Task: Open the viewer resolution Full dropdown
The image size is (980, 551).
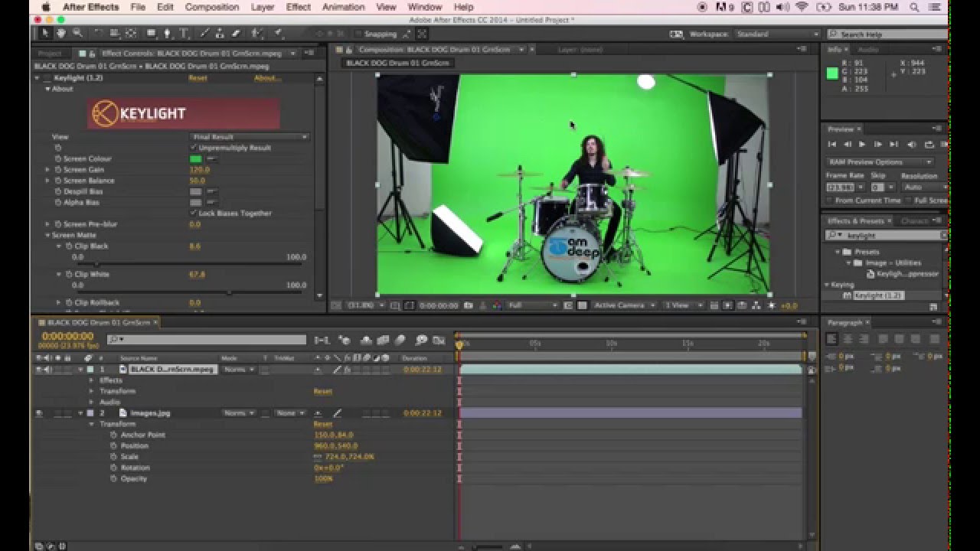Action: [533, 305]
